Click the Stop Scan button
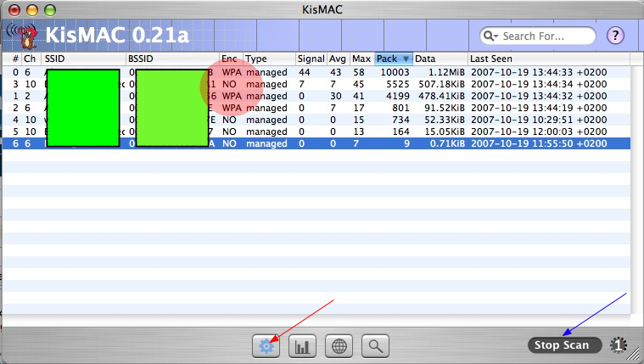Viewport: 644px width, 364px height. [x=564, y=345]
